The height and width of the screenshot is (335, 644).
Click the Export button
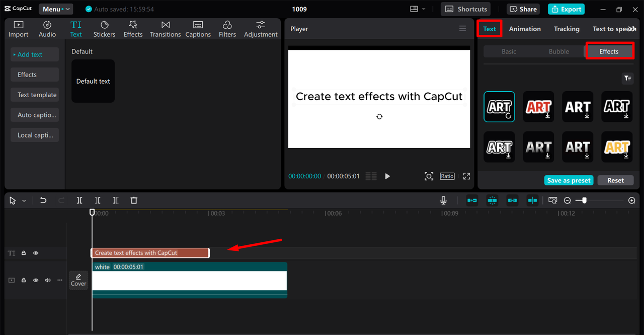pyautogui.click(x=566, y=9)
